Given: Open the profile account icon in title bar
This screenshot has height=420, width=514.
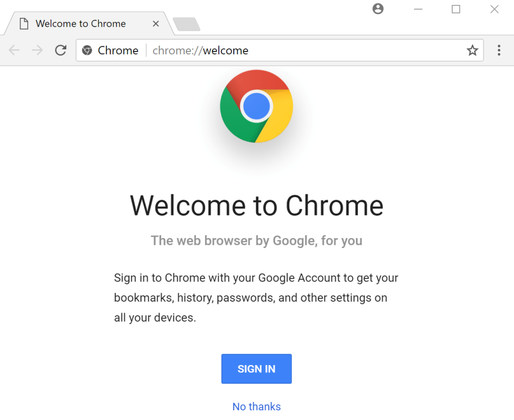Looking at the screenshot, I should pos(378,9).
